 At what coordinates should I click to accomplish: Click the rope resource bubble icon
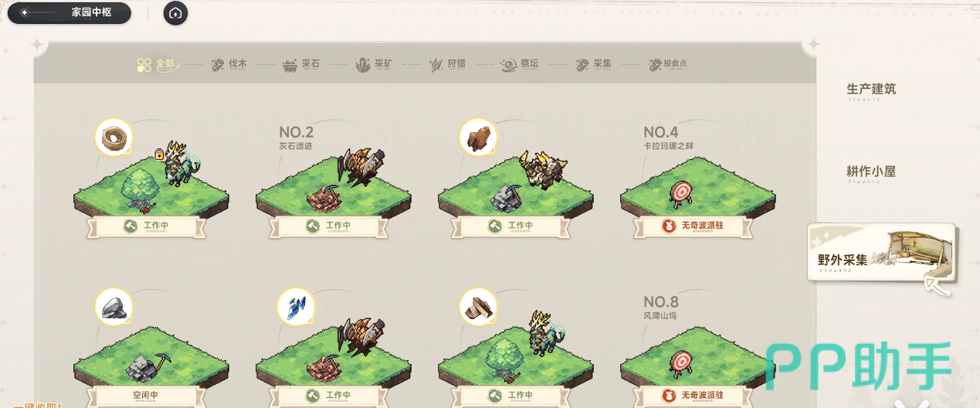pyautogui.click(x=114, y=138)
